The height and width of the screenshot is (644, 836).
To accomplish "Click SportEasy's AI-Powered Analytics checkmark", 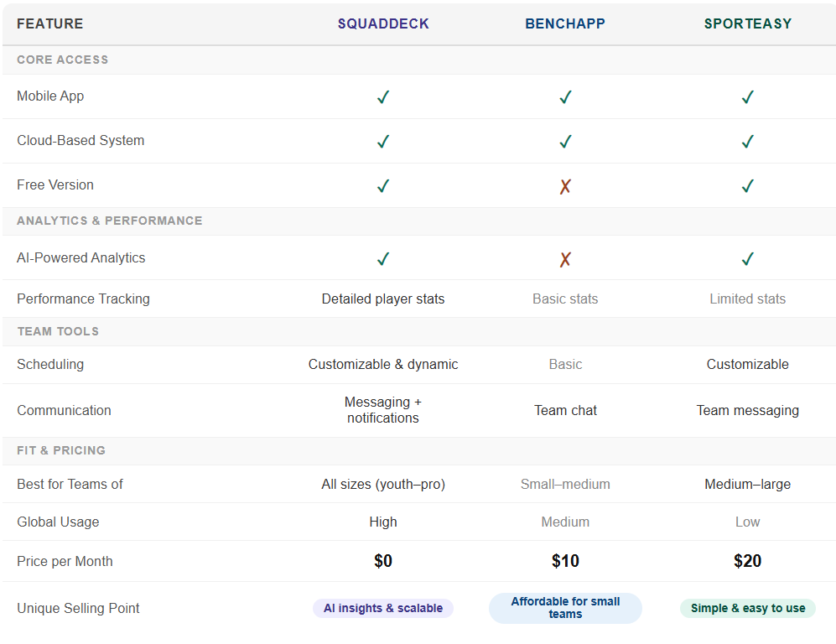I will (747, 258).
